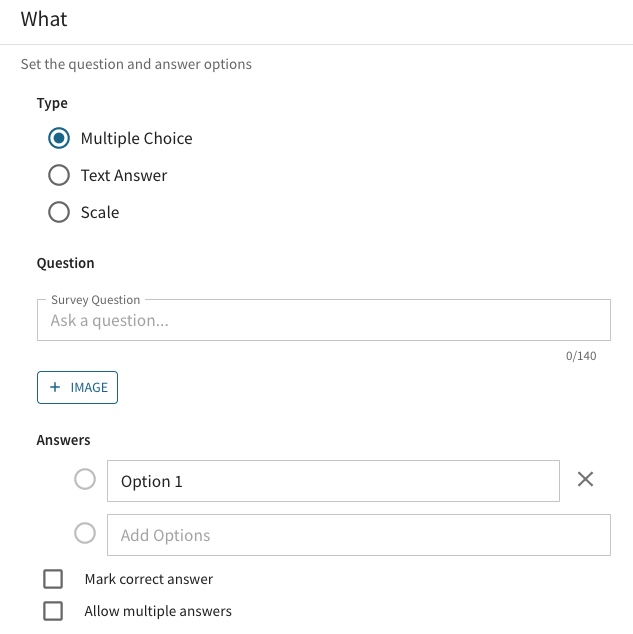
Task: Click the What section heading
Action: click(x=44, y=19)
